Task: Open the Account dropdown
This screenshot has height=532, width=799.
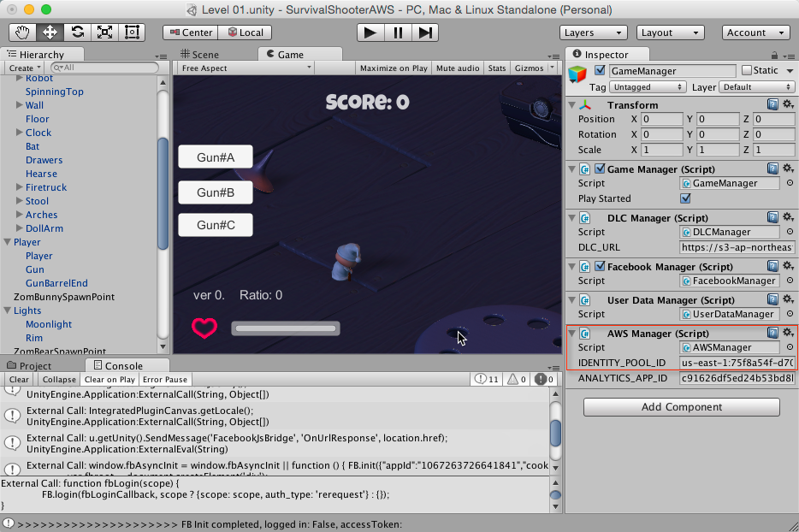Action: [755, 33]
